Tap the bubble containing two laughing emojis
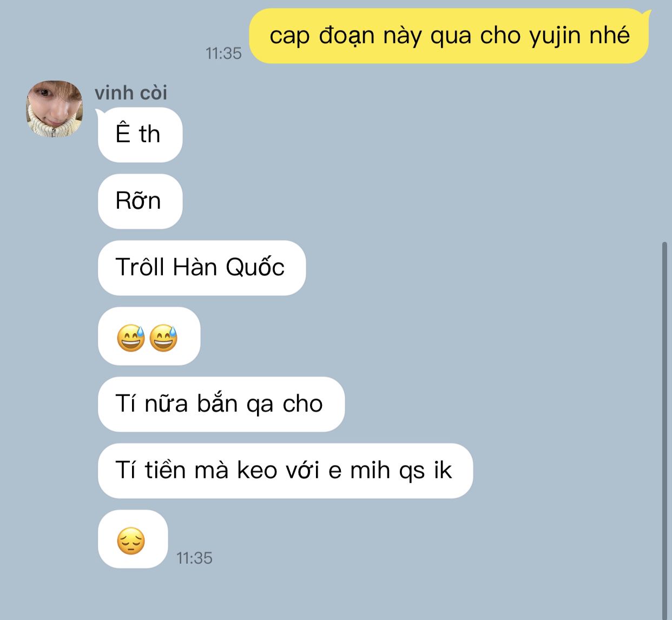 [x=149, y=336]
